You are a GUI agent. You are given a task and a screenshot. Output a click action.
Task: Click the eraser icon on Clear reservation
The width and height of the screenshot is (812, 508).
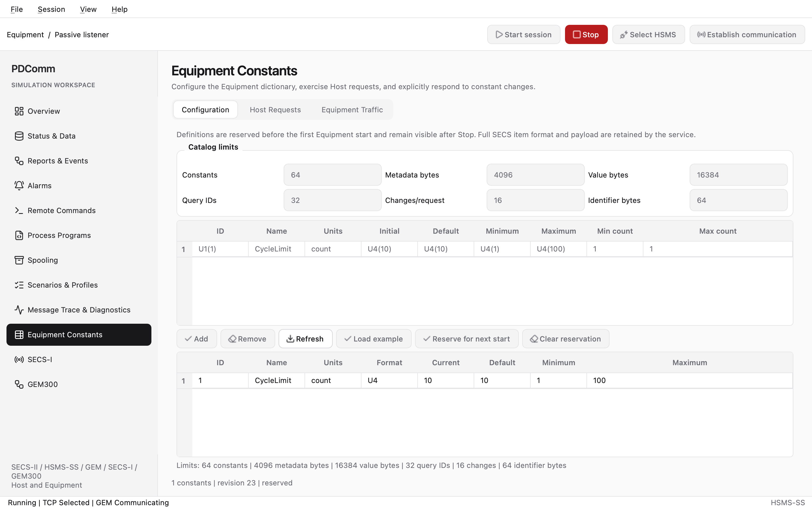point(534,339)
